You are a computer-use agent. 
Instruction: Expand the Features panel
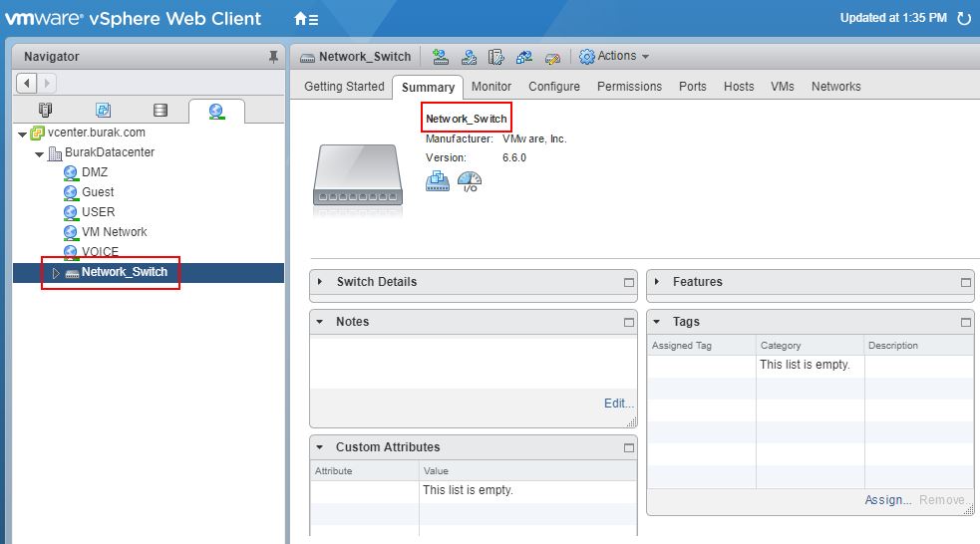click(656, 282)
